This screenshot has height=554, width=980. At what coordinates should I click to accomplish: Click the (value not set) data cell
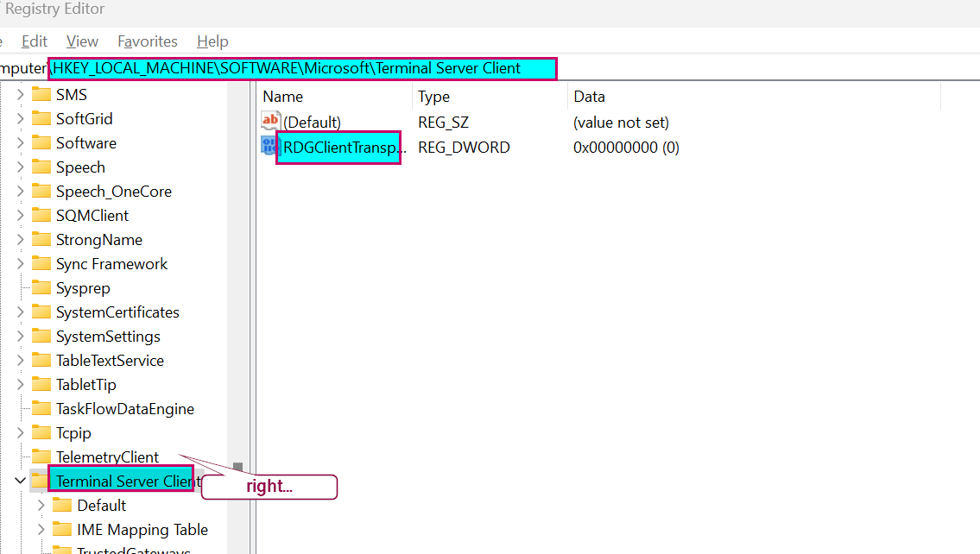pos(621,123)
